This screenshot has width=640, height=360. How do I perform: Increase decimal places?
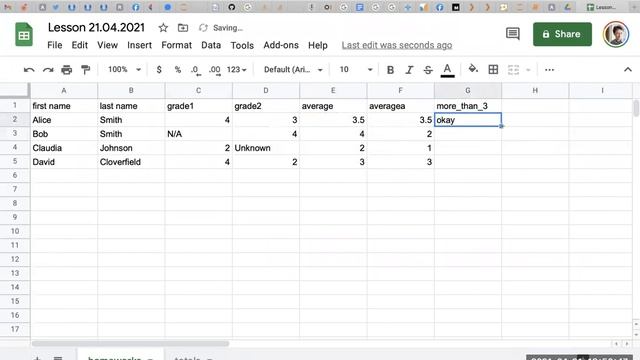(x=215, y=70)
